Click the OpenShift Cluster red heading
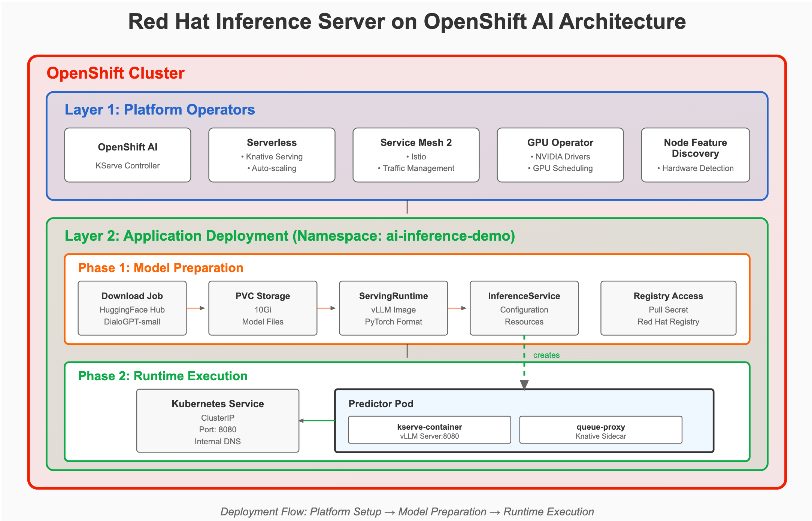The image size is (812, 521). coord(115,73)
